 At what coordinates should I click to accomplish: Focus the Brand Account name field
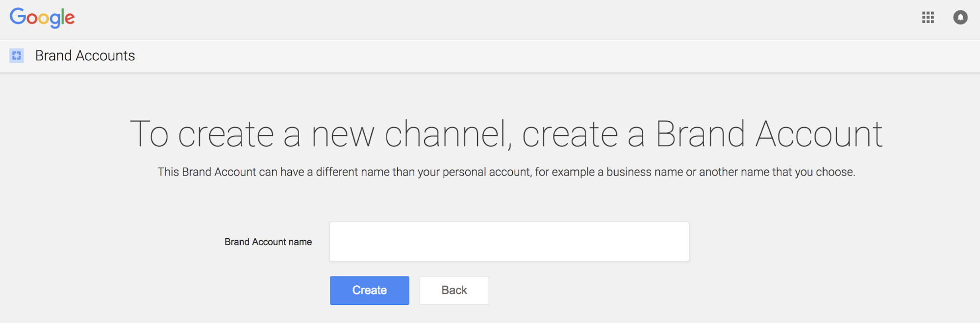point(509,242)
